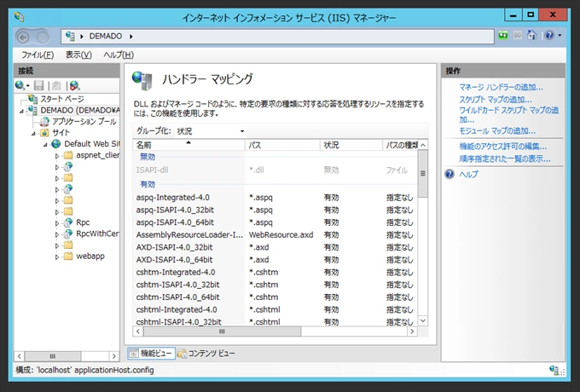The width and height of the screenshot is (580, 392).
Task: Click the address bar showing DEMADO
Action: tap(277, 36)
